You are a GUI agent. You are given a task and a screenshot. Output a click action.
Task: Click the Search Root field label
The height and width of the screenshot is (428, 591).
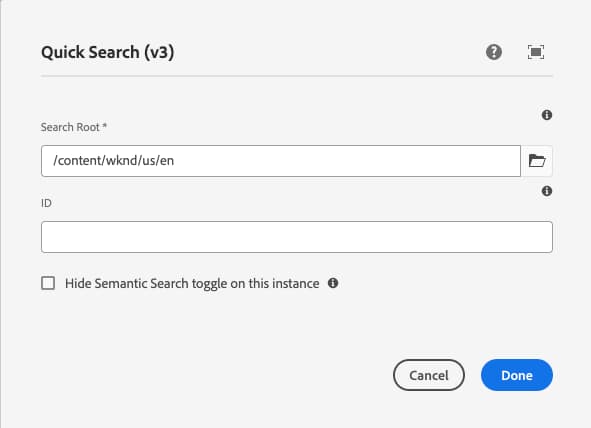70,127
